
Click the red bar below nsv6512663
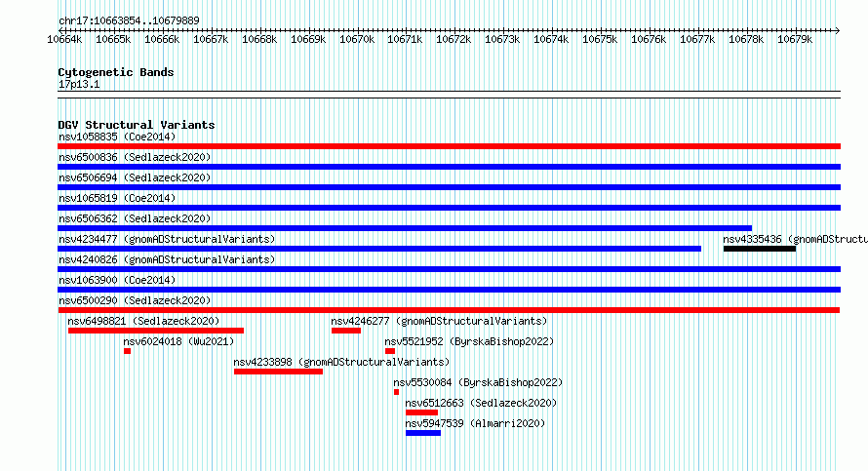click(422, 412)
